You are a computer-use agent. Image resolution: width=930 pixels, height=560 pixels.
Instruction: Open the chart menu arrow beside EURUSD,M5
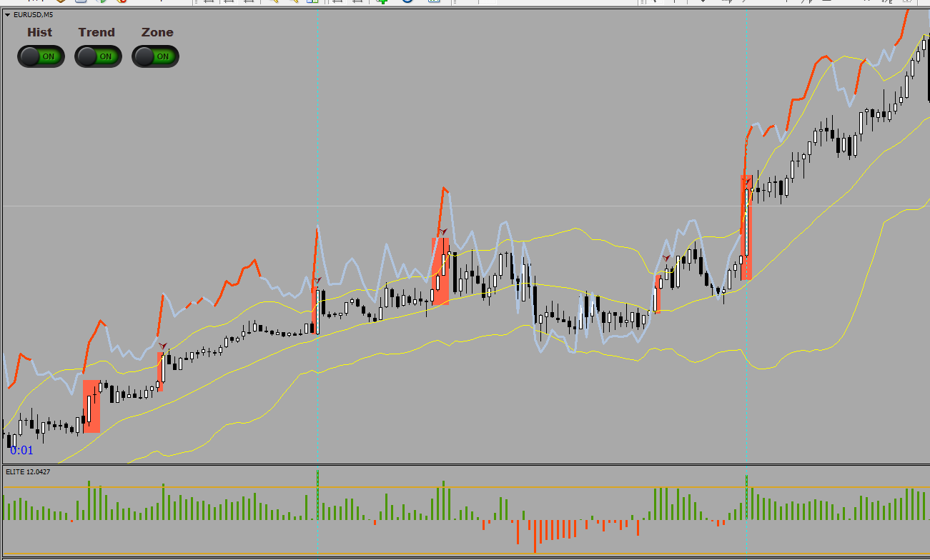click(7, 14)
